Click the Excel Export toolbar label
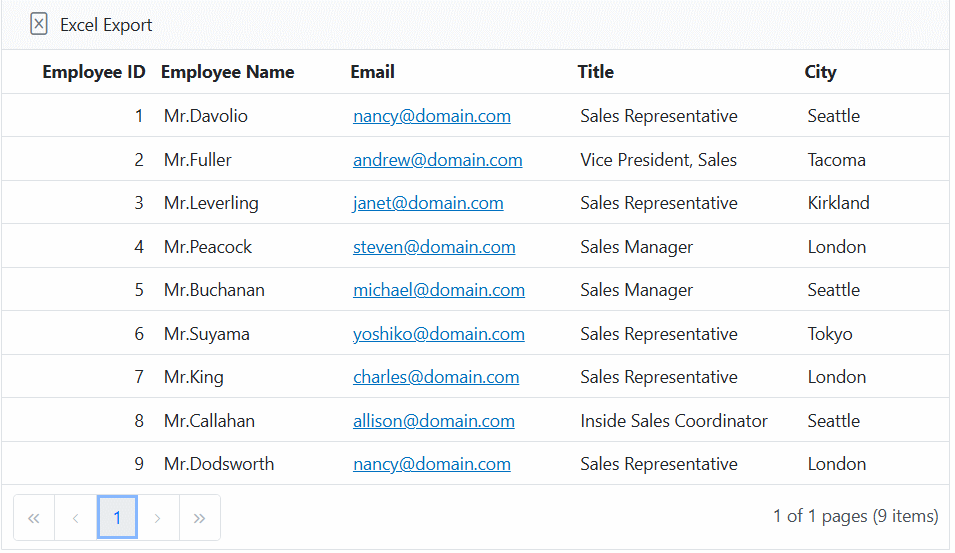 coord(106,25)
